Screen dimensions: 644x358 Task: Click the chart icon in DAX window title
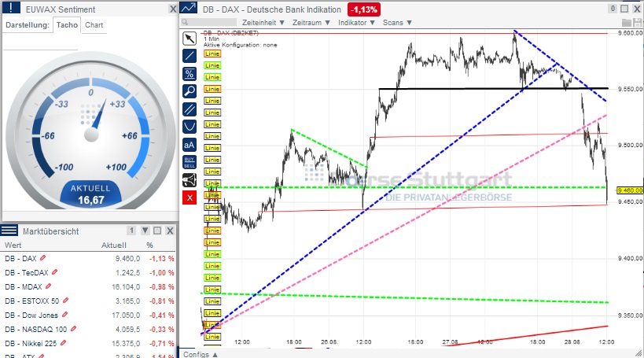point(189,8)
